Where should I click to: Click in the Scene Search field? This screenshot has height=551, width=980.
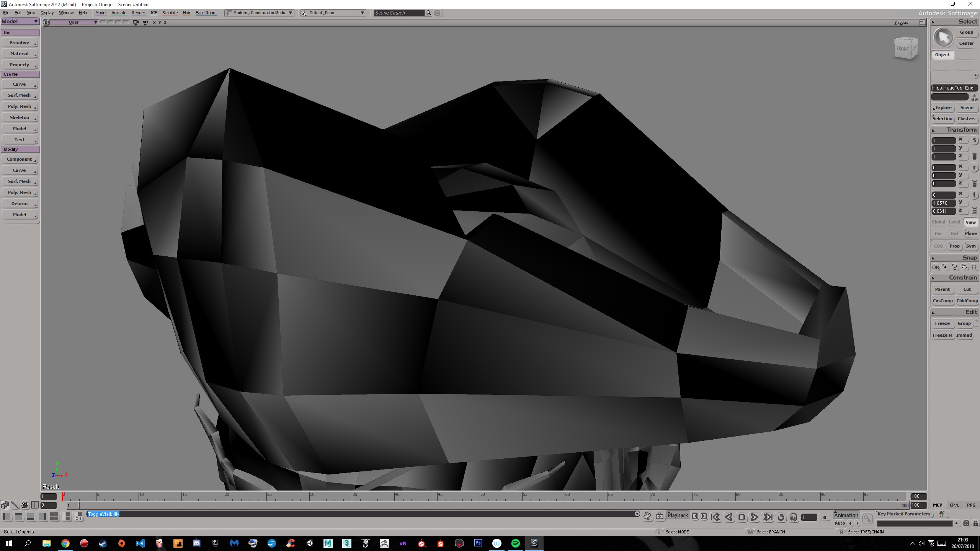click(x=399, y=13)
